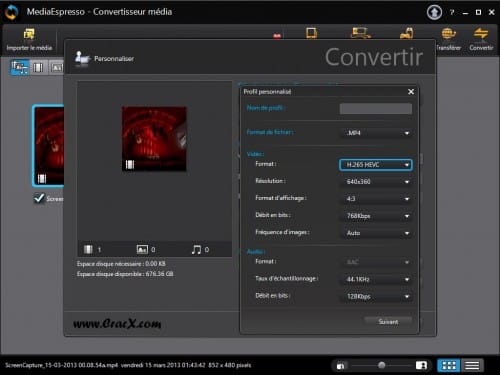The height and width of the screenshot is (375, 500).
Task: Open Format d'affichage 4:3 dropdown
Action: click(x=376, y=199)
